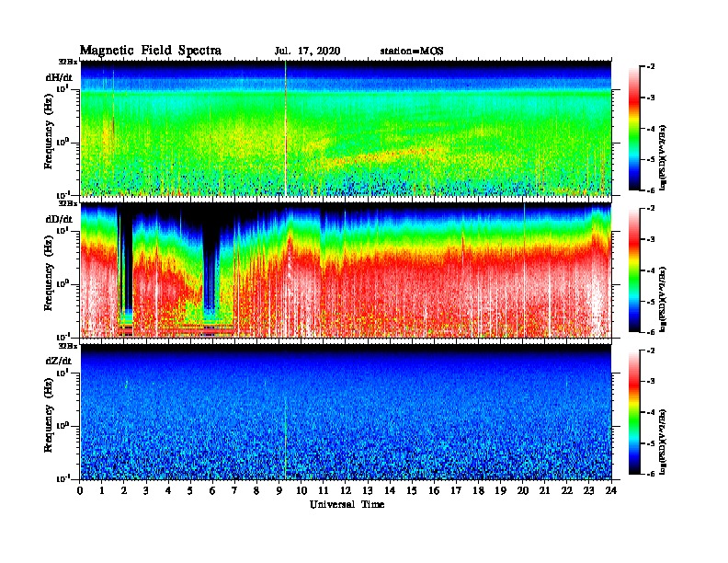Click the dZ/dt spectrogram plot
Viewport: 728px width, 563px height.
point(346,412)
